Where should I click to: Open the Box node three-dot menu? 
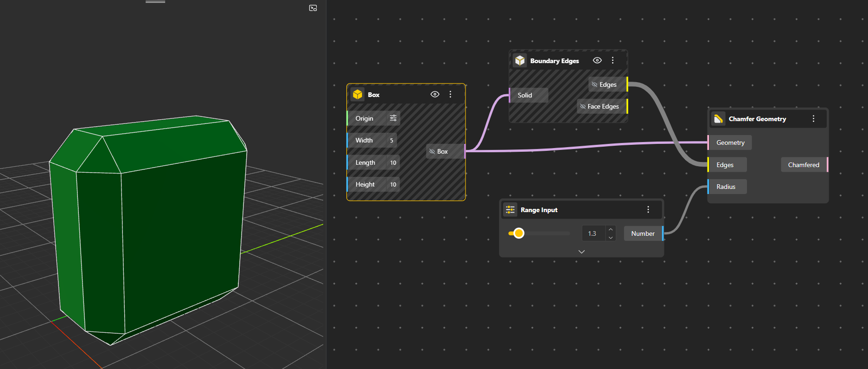pyautogui.click(x=450, y=94)
